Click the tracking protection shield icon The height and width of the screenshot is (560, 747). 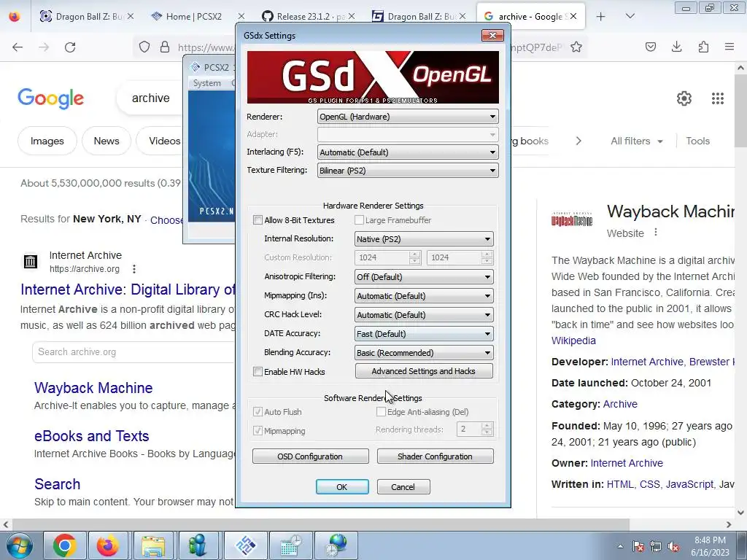[144, 47]
